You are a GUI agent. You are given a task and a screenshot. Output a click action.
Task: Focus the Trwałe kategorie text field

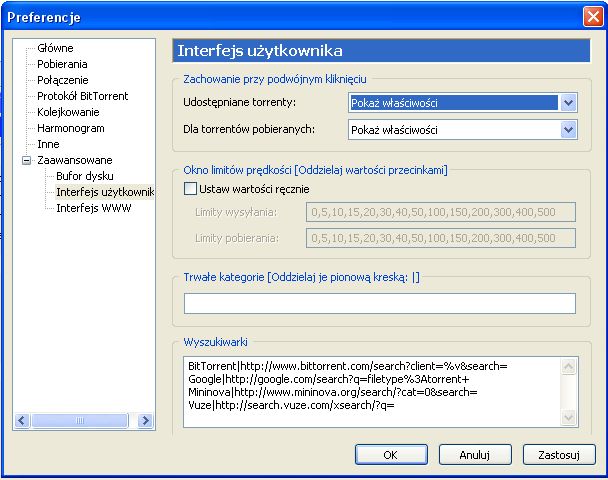[x=380, y=304]
